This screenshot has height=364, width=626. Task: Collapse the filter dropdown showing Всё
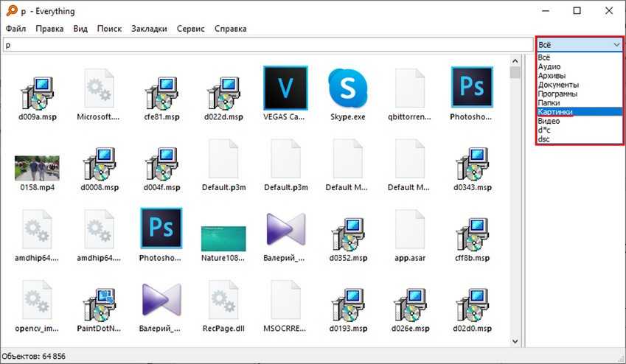580,44
